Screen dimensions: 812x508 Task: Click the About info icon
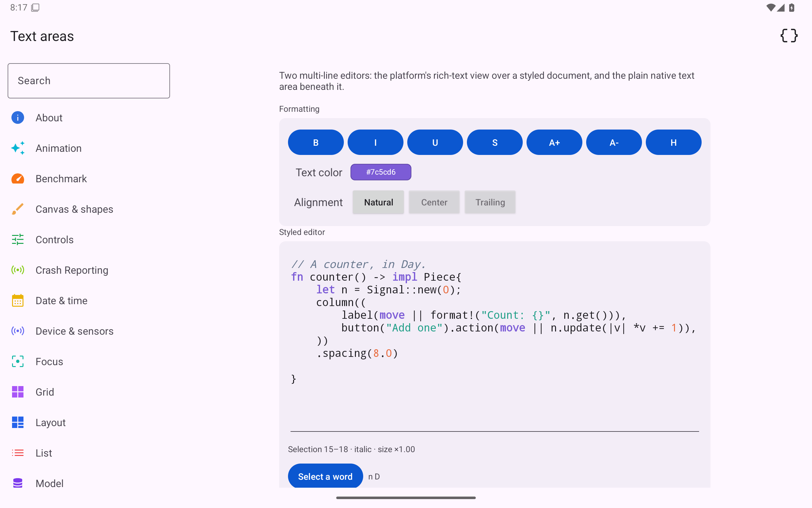point(18,117)
